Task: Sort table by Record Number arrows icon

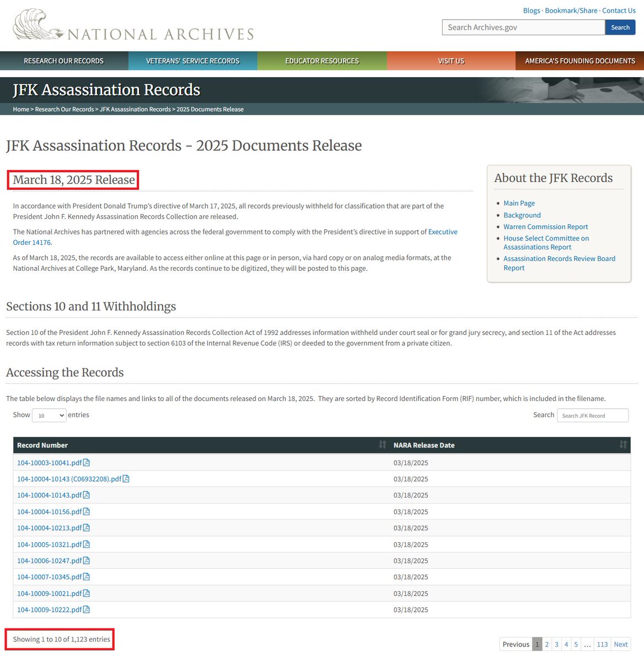Action: tap(382, 445)
